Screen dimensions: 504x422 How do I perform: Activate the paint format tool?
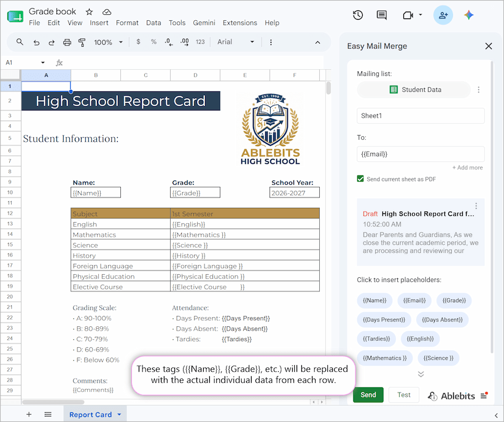(x=82, y=42)
